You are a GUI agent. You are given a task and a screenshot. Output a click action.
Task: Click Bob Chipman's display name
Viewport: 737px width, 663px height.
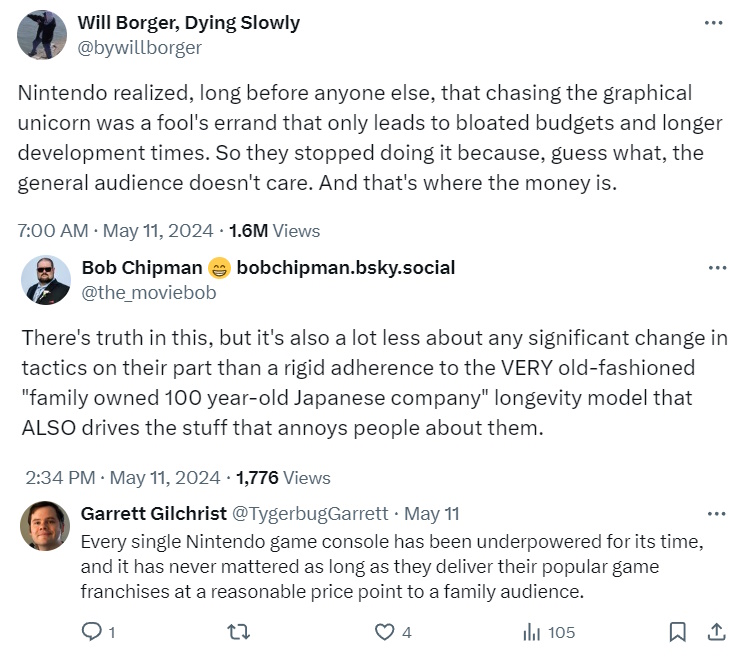(x=141, y=267)
